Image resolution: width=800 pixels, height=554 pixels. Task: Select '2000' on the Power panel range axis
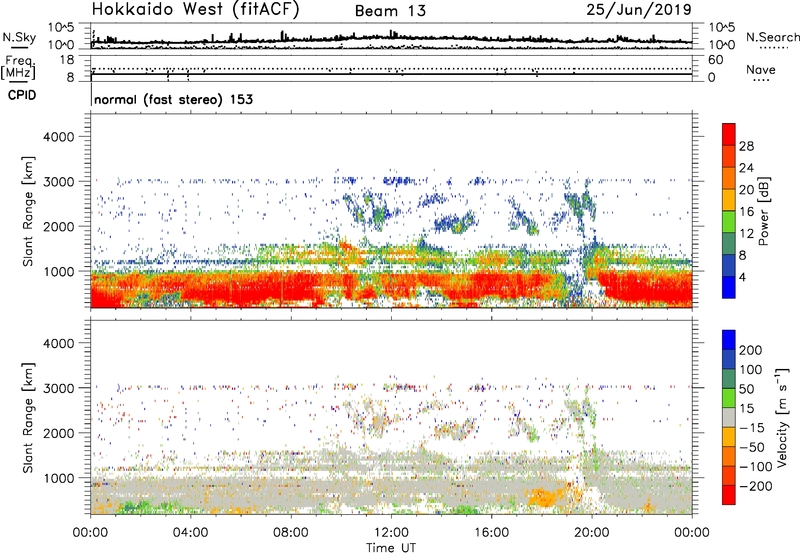coord(59,226)
